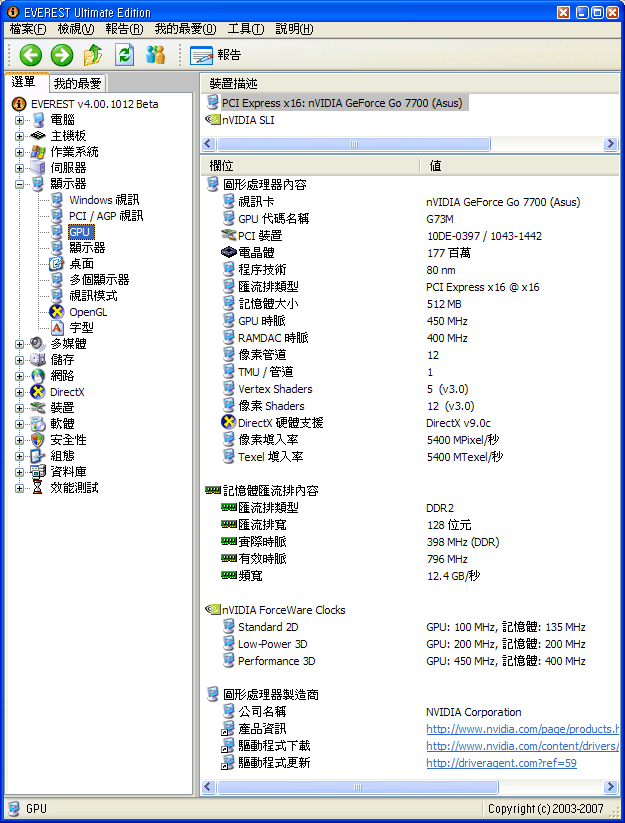625x823 pixels.
Task: Click device list scrollbar right arrow
Action: (610, 144)
